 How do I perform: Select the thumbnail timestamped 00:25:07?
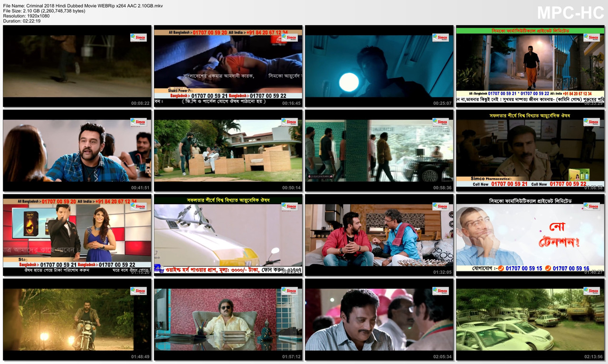pos(379,66)
